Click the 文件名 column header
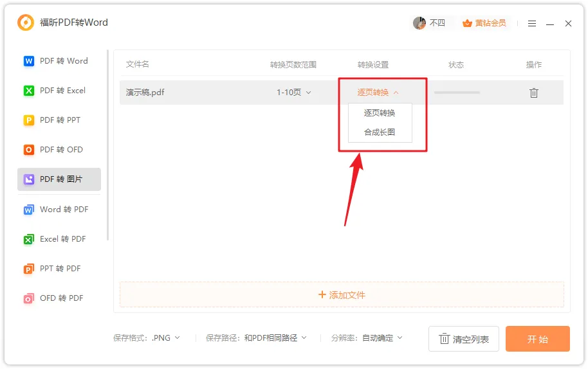Image resolution: width=588 pixels, height=369 pixels. click(137, 64)
